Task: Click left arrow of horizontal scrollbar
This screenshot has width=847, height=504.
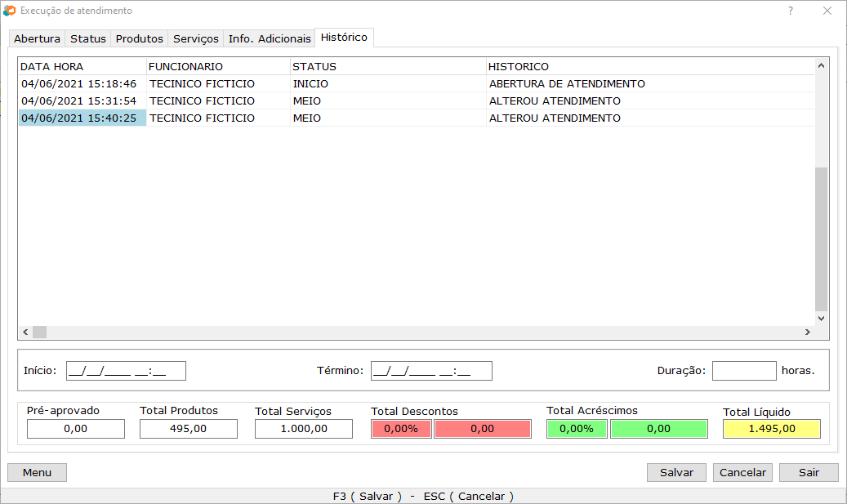Action: (25, 332)
